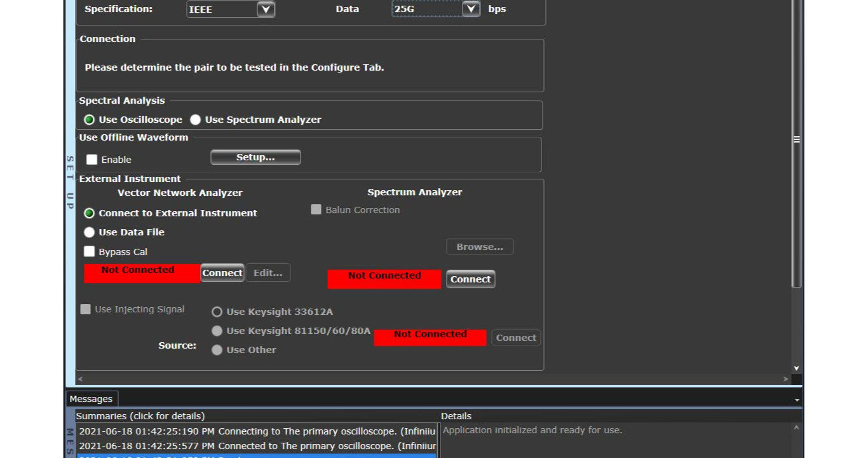The width and height of the screenshot is (868, 458).
Task: Open the message about Connecting to primary oscilloscope
Action: (257, 431)
